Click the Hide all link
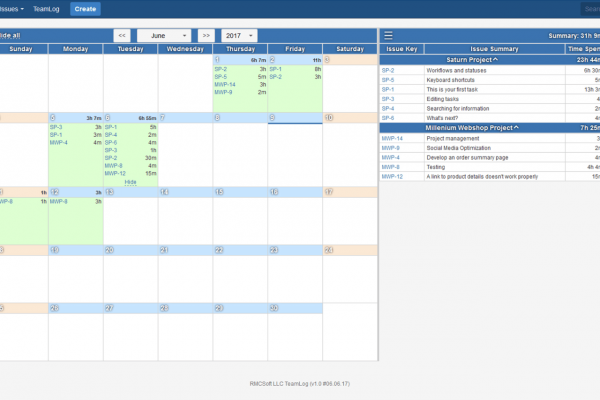Viewport: 600px width, 400px height. 10,36
